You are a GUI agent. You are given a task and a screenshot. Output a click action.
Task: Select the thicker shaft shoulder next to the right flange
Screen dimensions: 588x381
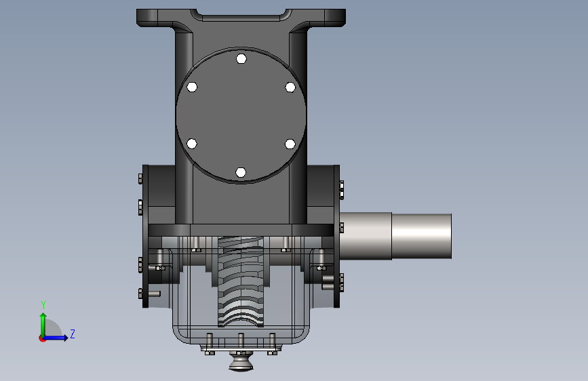(x=366, y=236)
